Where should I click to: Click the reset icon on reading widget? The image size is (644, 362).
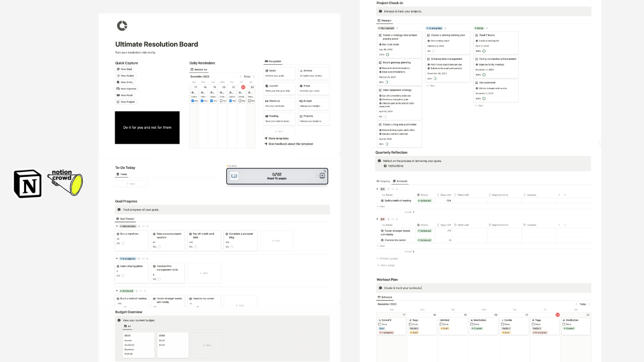point(325,171)
